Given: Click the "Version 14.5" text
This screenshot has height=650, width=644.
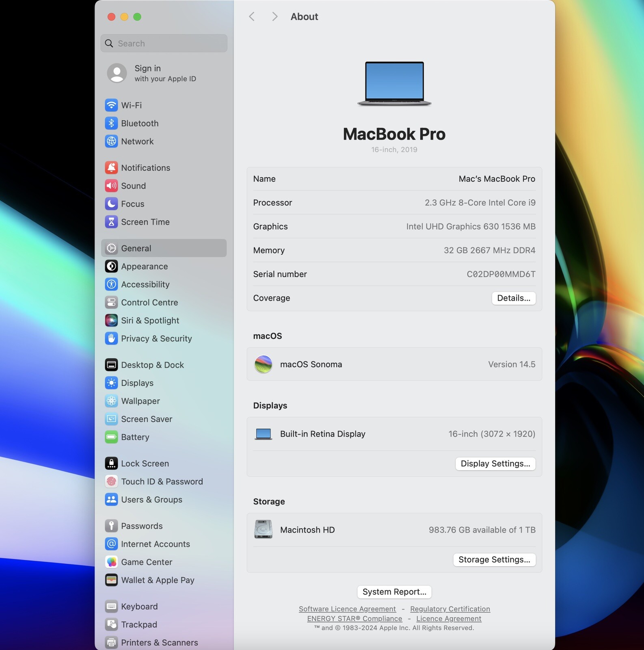Looking at the screenshot, I should pyautogui.click(x=512, y=364).
